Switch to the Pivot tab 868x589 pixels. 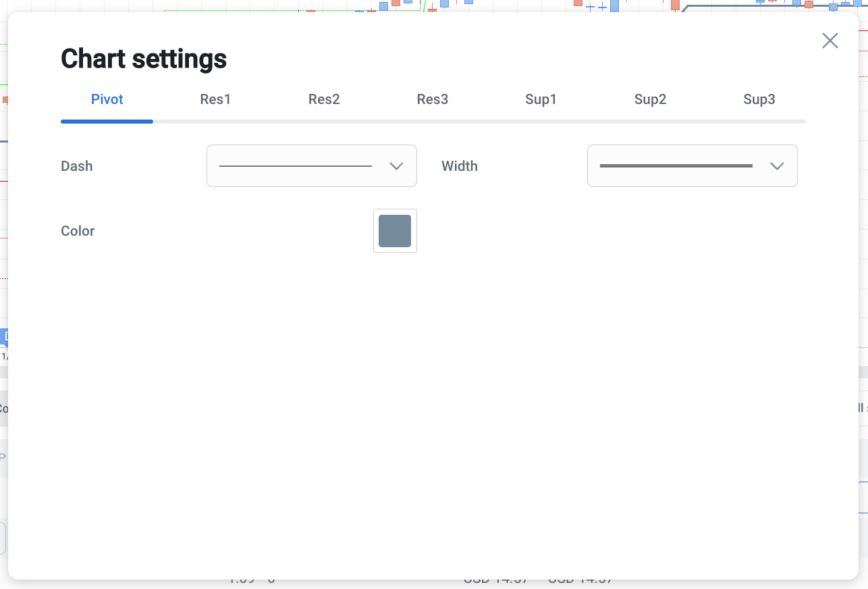click(x=107, y=99)
